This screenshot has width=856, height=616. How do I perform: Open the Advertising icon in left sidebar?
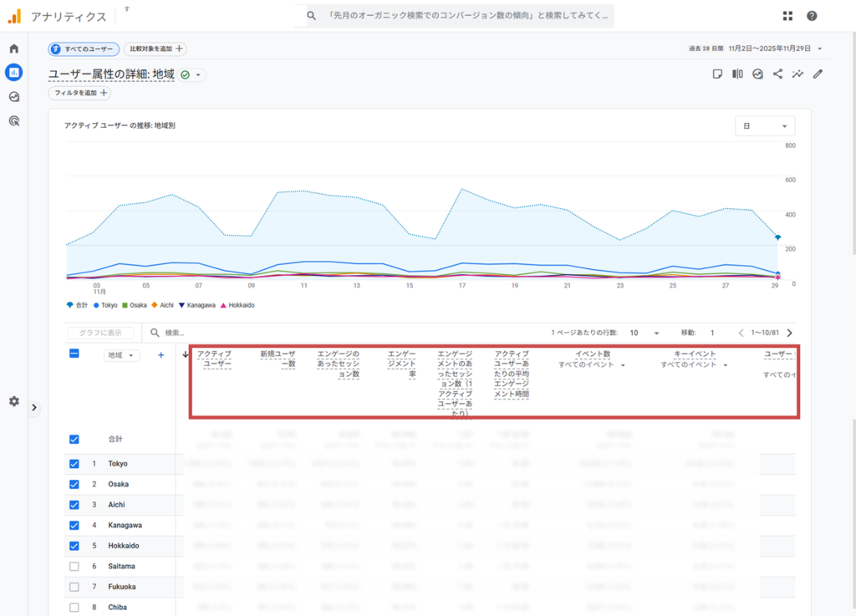point(13,121)
